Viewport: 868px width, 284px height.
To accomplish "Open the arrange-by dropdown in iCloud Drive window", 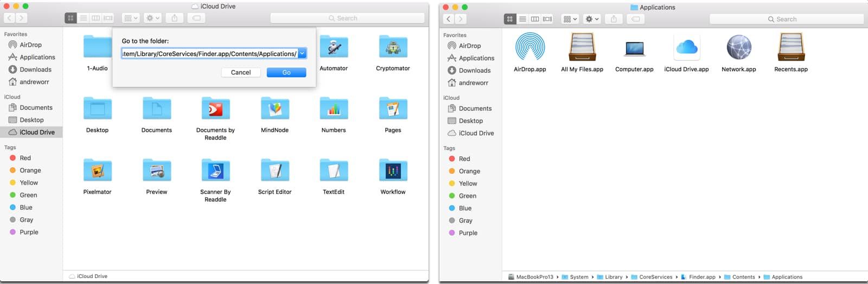I will click(x=131, y=18).
